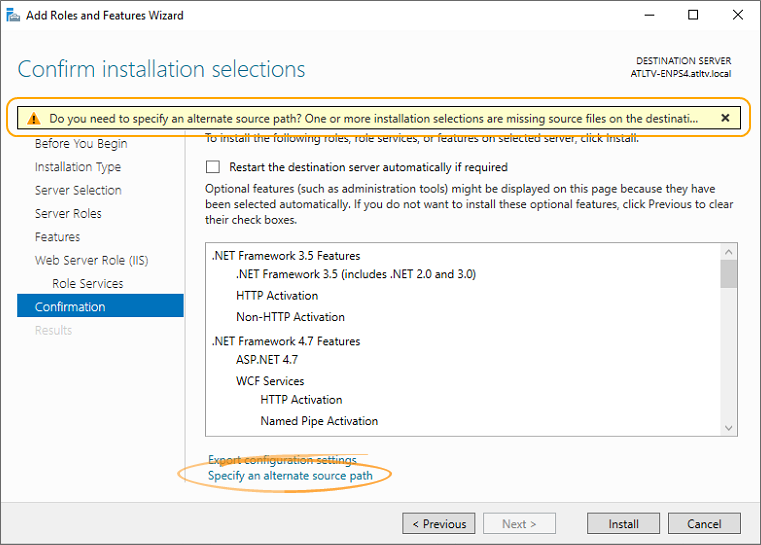Click destination server name ATLTV-ENPS4.atltv.local
Viewport: 761px width, 545px height.
tap(680, 74)
